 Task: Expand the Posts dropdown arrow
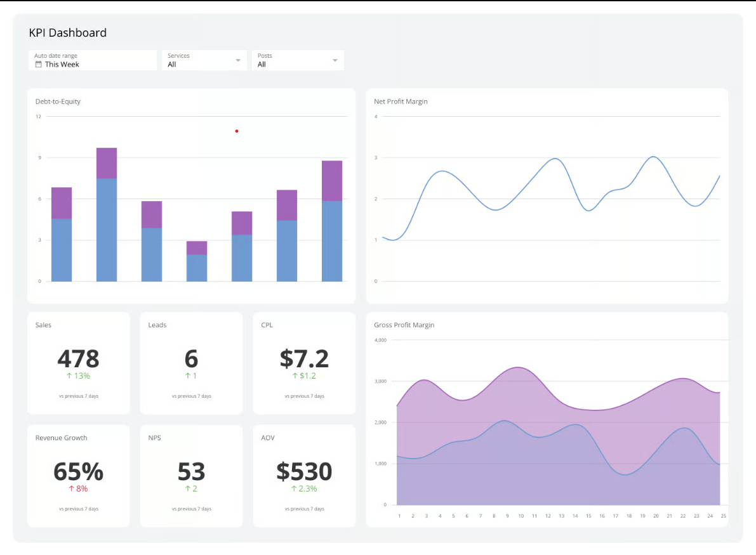click(335, 61)
